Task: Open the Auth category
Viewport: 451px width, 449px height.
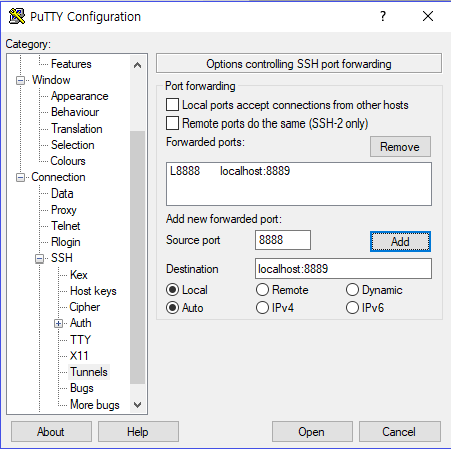Action: (81, 323)
